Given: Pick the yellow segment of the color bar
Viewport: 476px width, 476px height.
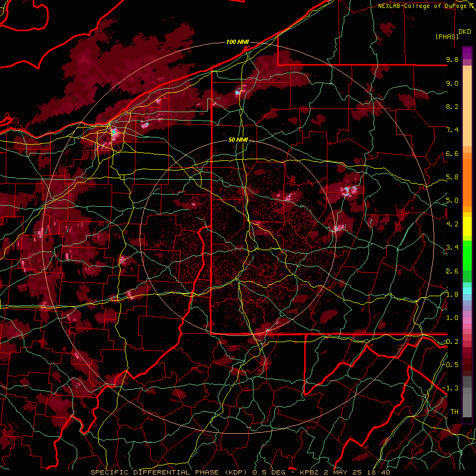Looking at the screenshot, I should click(467, 226).
